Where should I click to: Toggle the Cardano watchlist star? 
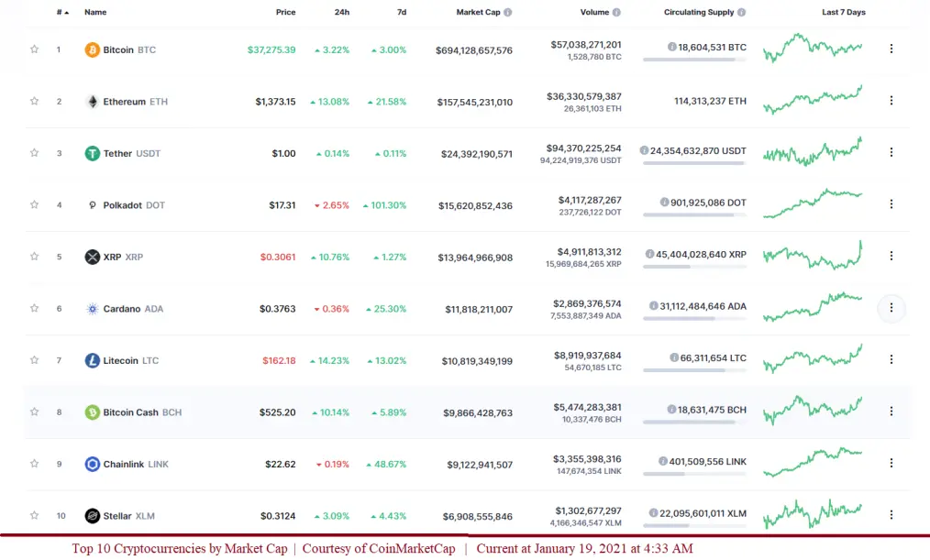(35, 308)
